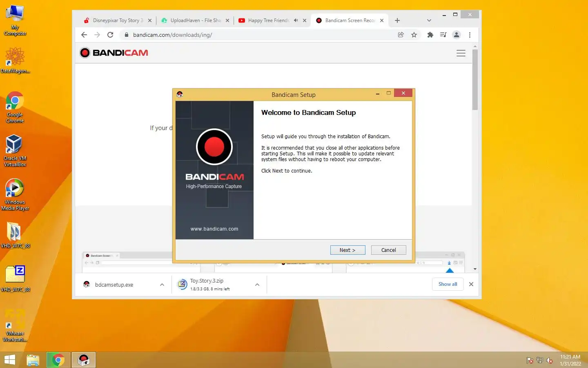This screenshot has width=588, height=368.
Task: Select Windows Media Player desktop icon
Action: click(x=15, y=195)
